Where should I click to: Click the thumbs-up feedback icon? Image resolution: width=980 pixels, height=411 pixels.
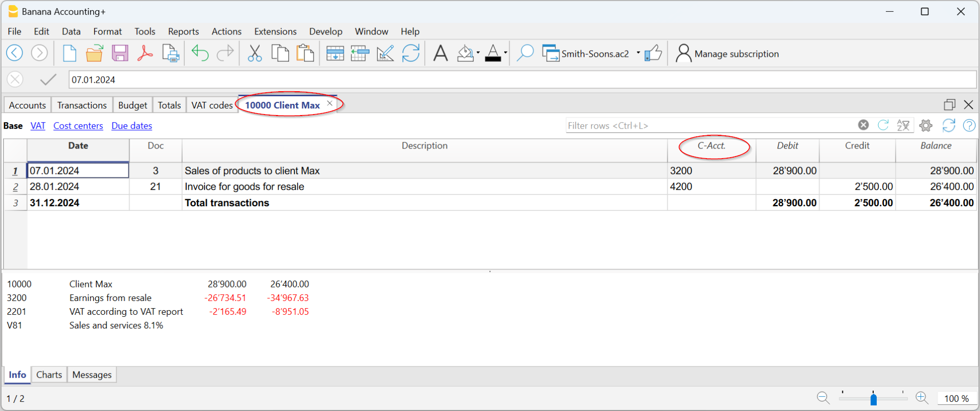653,53
